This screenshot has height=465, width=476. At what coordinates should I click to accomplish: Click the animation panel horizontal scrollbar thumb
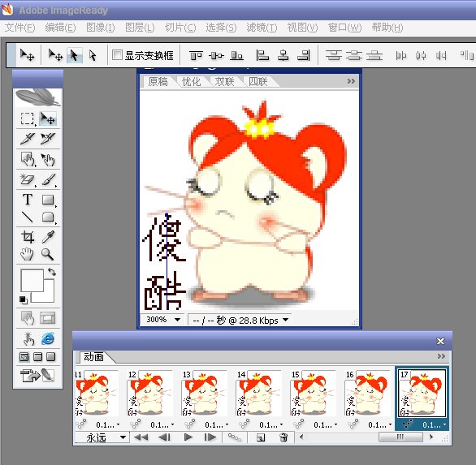[400, 437]
